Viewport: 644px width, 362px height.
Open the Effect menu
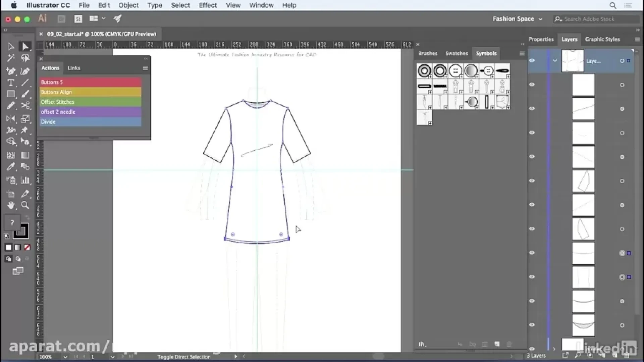click(x=208, y=5)
